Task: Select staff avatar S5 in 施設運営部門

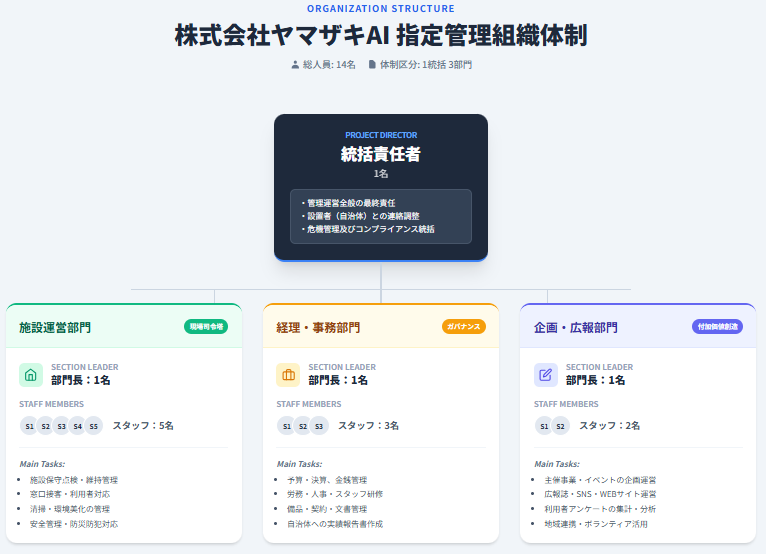Action: tap(94, 426)
